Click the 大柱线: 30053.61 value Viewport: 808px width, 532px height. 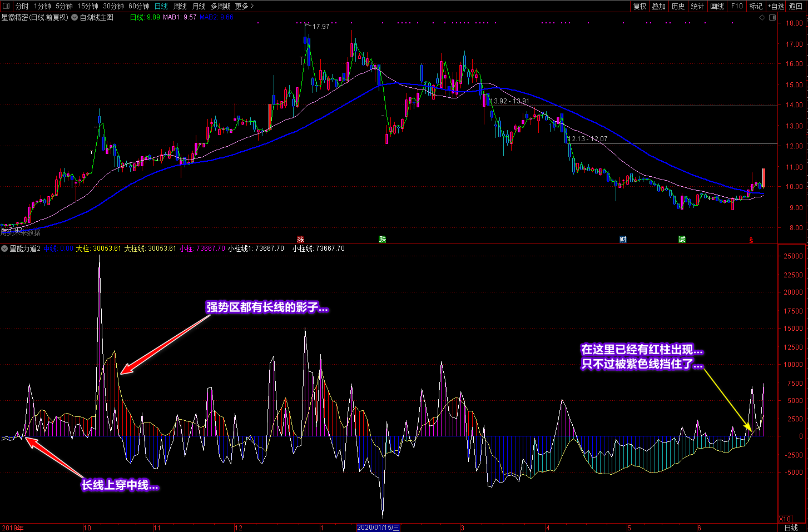pos(150,248)
